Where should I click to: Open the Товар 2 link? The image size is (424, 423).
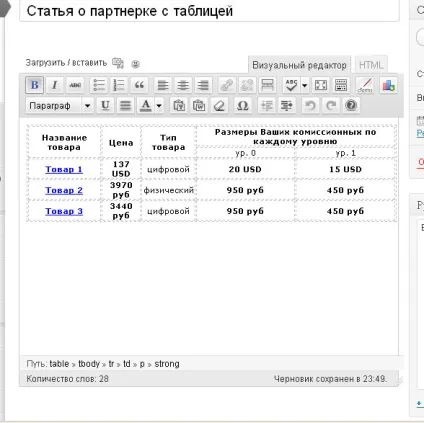(64, 190)
